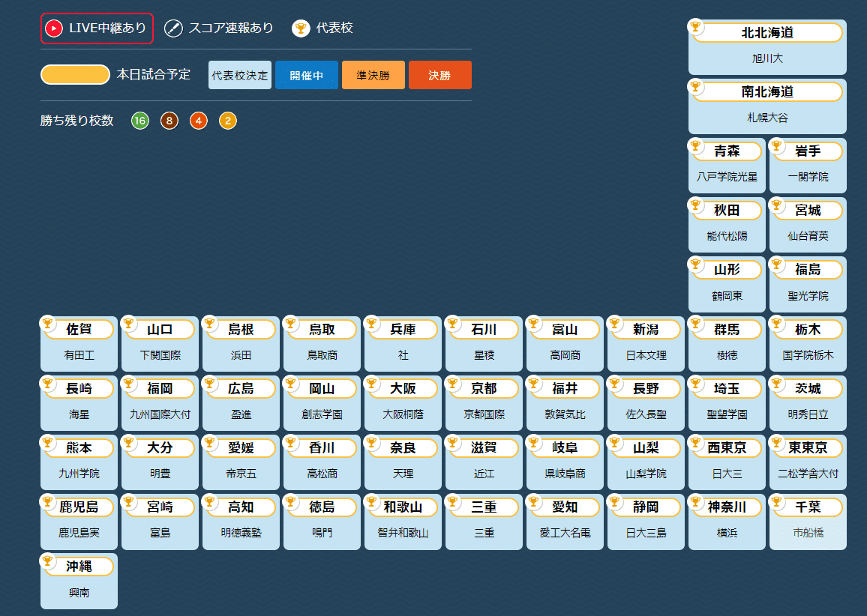Open the 石川 prefecture tab
Image resolution: width=867 pixels, height=616 pixels.
(484, 330)
